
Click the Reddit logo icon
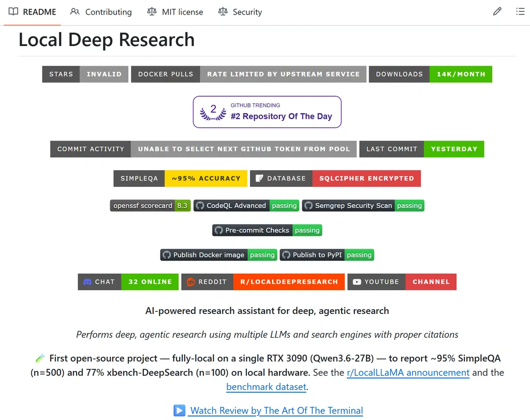[190, 282]
